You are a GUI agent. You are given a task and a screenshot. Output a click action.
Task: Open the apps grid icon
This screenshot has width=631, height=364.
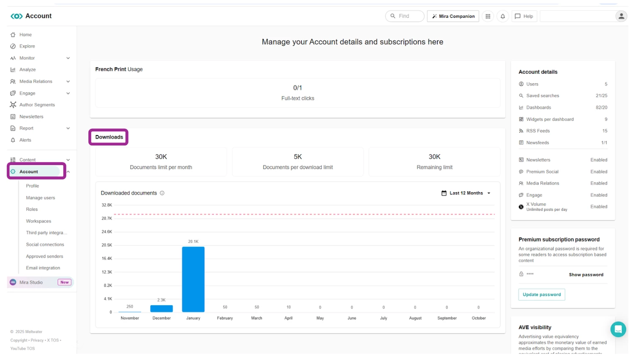(x=488, y=16)
